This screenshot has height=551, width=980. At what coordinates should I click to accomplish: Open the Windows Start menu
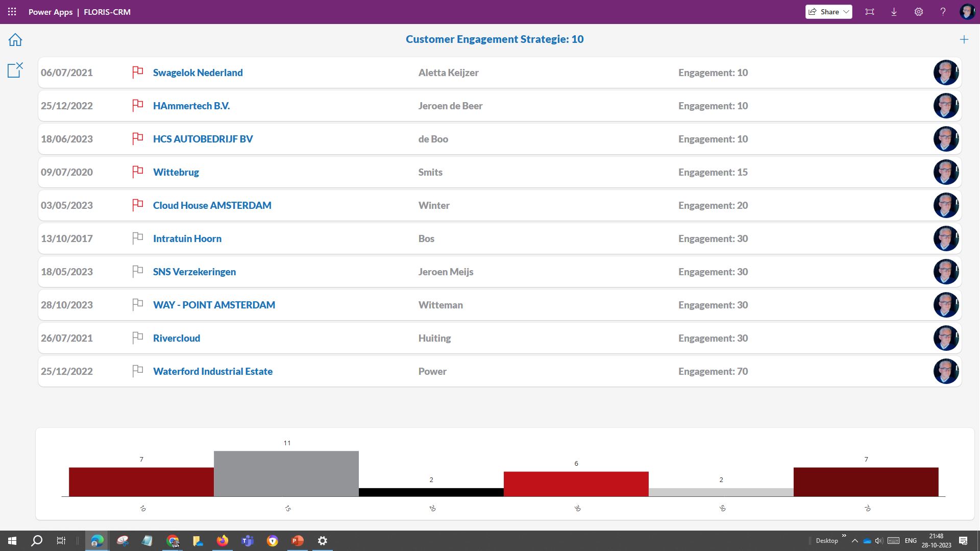coord(12,540)
